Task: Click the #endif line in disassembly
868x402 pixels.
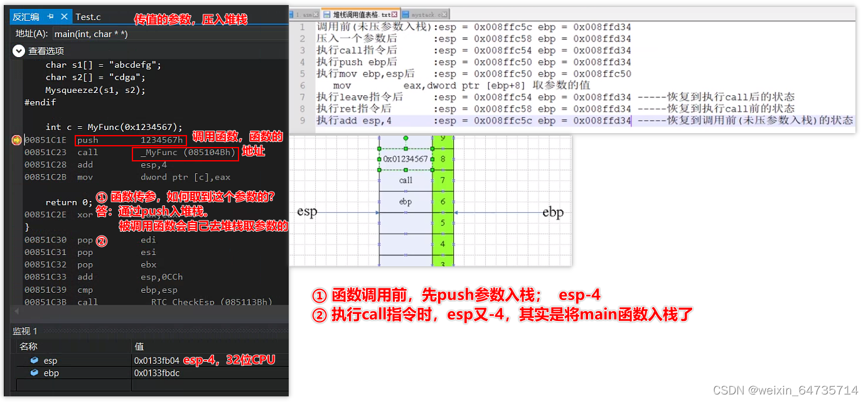Action: pos(40,102)
